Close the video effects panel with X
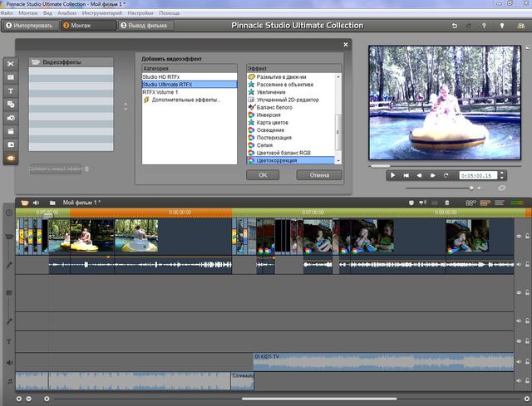532x406 pixels. pos(346,44)
